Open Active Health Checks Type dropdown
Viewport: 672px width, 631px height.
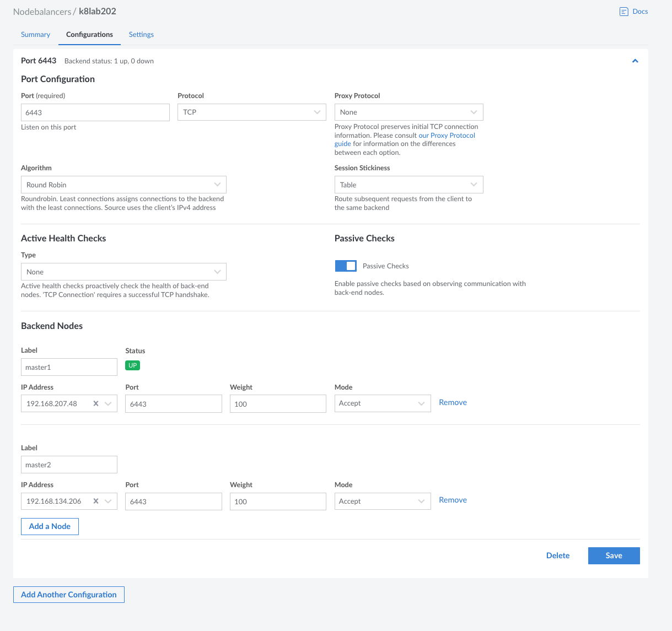pos(123,272)
